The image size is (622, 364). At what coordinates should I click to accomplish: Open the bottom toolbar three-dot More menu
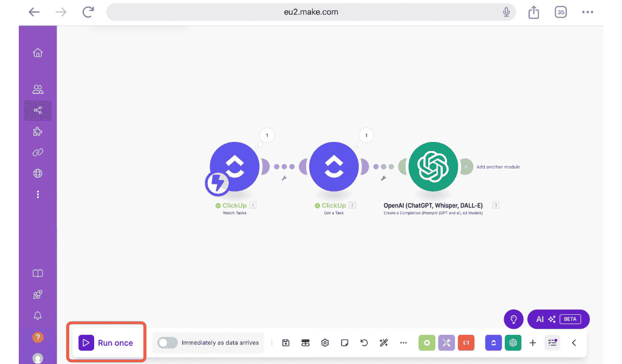403,343
